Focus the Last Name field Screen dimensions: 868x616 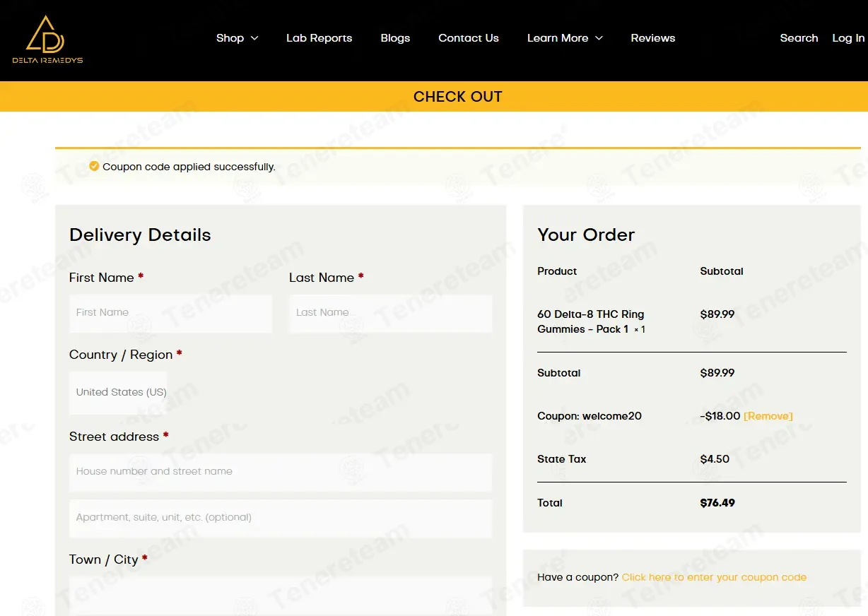pyautogui.click(x=390, y=313)
